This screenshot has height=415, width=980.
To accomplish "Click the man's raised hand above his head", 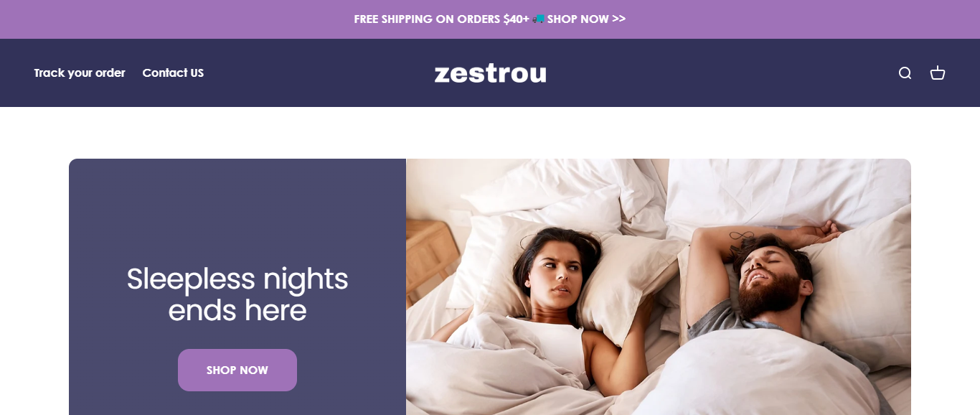I will (825, 230).
